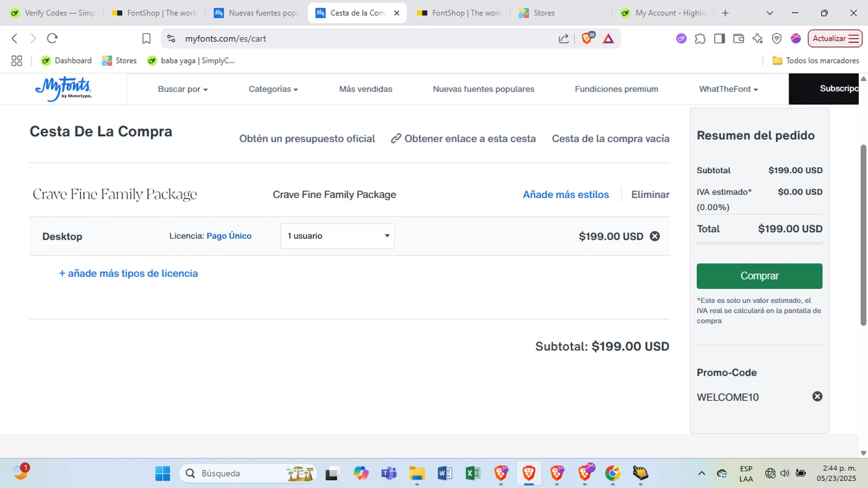Open the tab search chevron

(x=770, y=13)
